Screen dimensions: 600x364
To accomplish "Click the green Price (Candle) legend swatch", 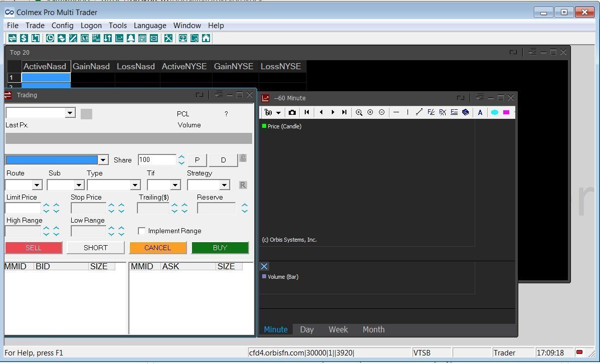I will (264, 126).
